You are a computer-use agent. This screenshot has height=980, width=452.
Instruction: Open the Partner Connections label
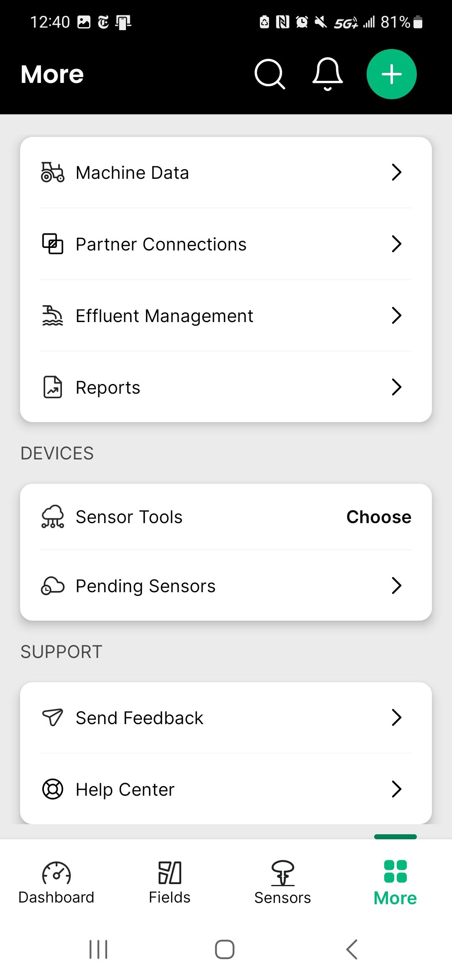pos(161,244)
